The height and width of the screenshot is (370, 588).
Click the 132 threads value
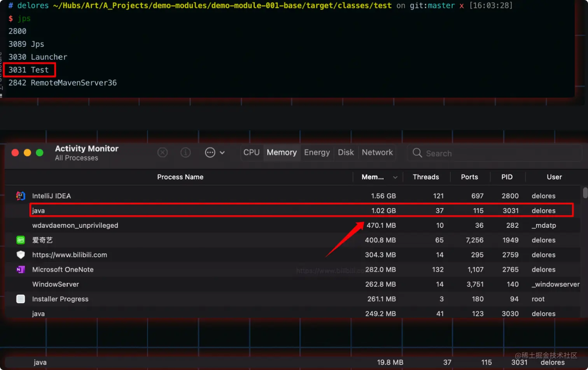(x=438, y=270)
